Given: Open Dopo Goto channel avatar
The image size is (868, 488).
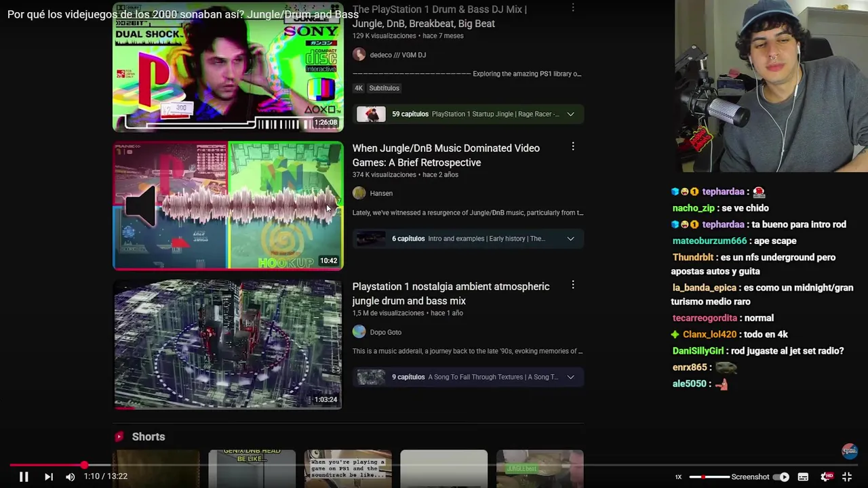Looking at the screenshot, I should point(359,332).
